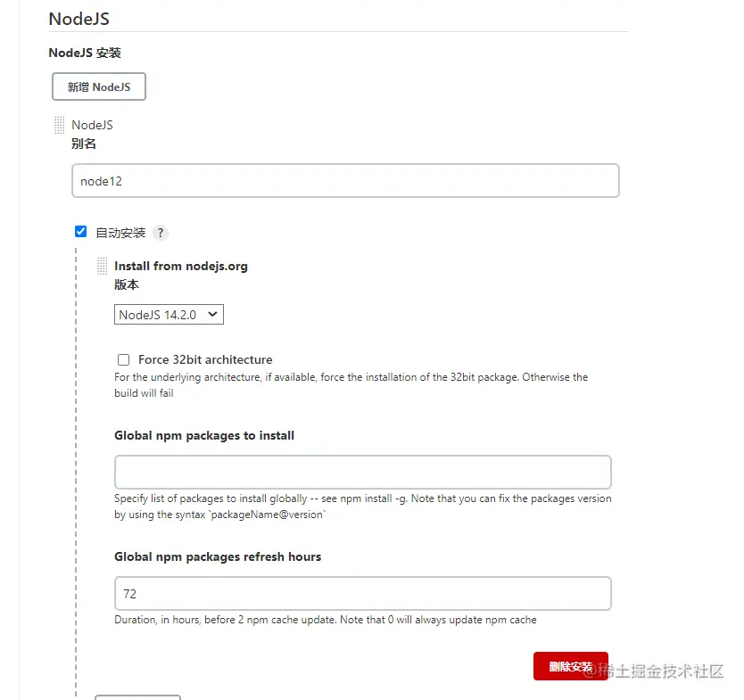Viewport: 744px width, 700px height.
Task: Enable the Force 32bit architecture checkbox
Action: tap(123, 360)
